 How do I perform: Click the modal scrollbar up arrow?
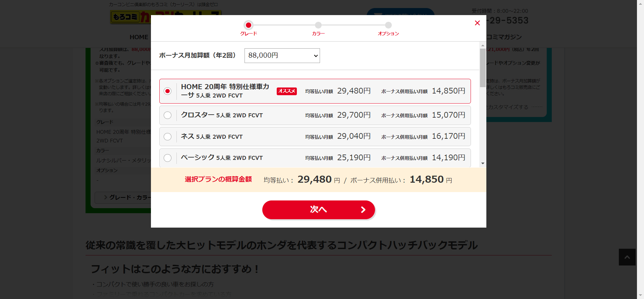coord(483,45)
